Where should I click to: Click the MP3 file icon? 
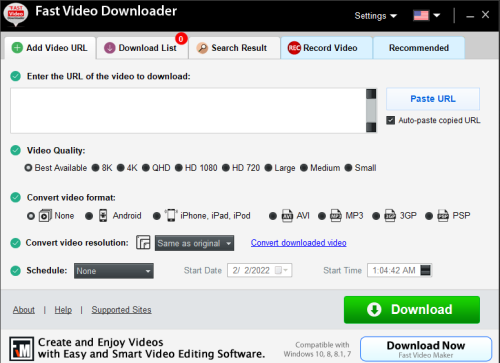pyautogui.click(x=336, y=216)
